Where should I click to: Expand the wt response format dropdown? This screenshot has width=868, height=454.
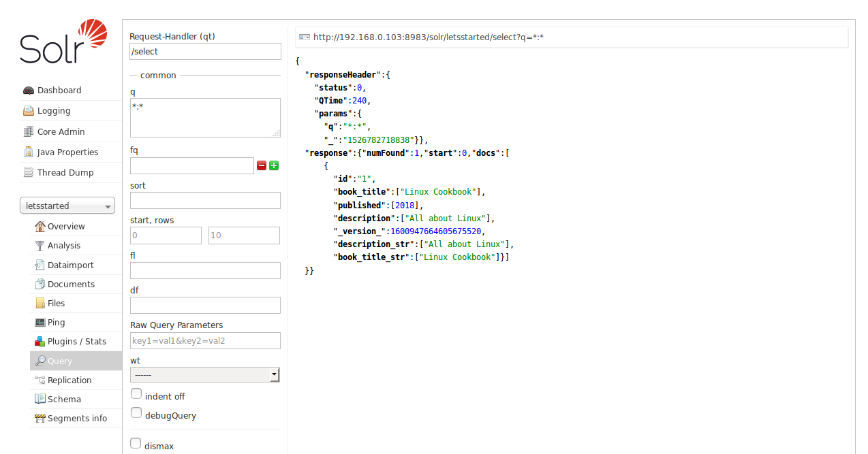[205, 374]
